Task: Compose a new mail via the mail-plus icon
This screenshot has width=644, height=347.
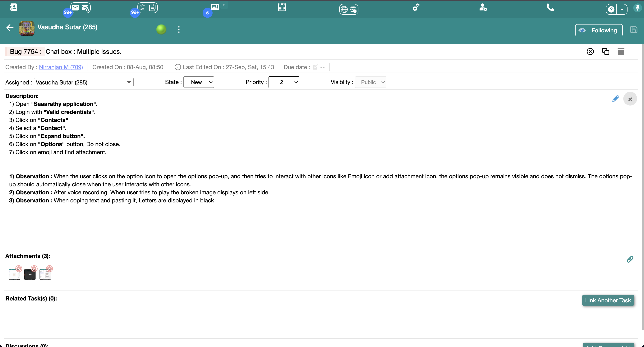Action: click(85, 7)
